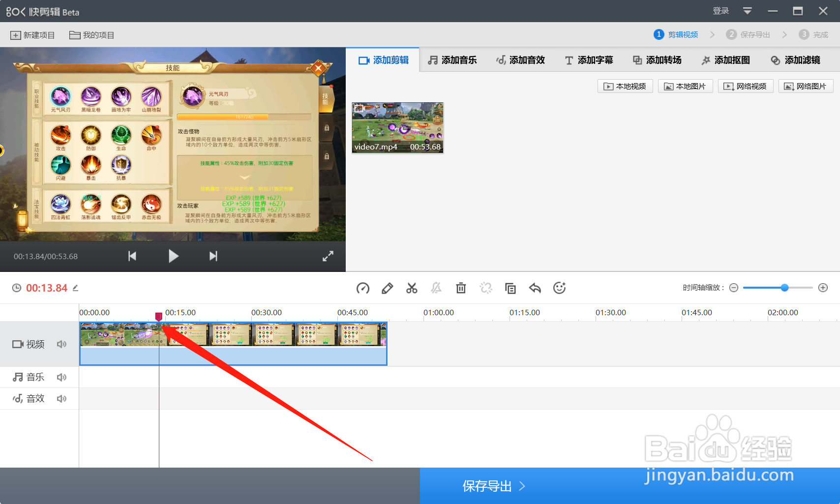Delete the selected clip with trash icon

pyautogui.click(x=461, y=288)
